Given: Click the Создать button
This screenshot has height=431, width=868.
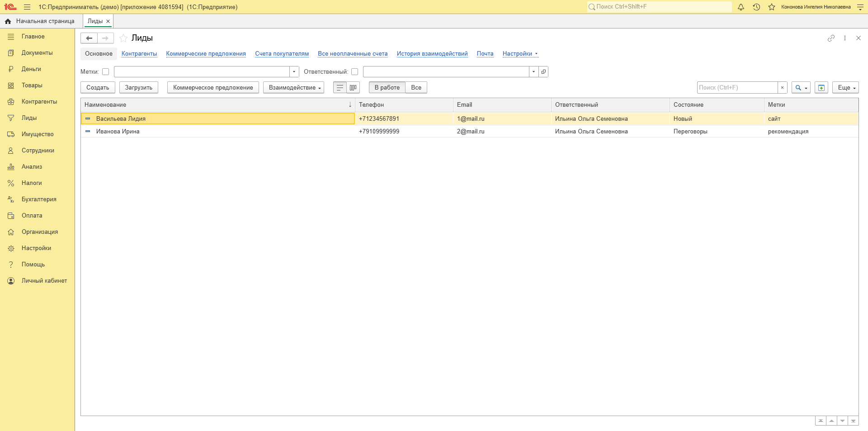Looking at the screenshot, I should (98, 88).
